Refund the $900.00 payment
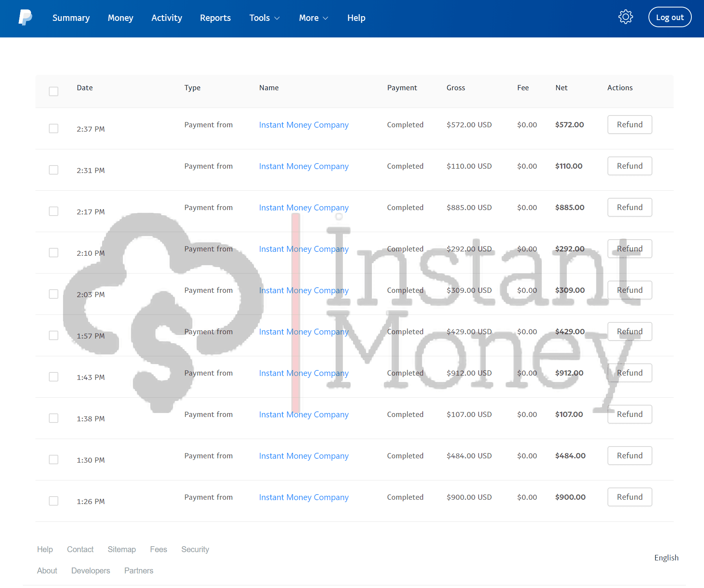The height and width of the screenshot is (588, 704). [630, 497]
